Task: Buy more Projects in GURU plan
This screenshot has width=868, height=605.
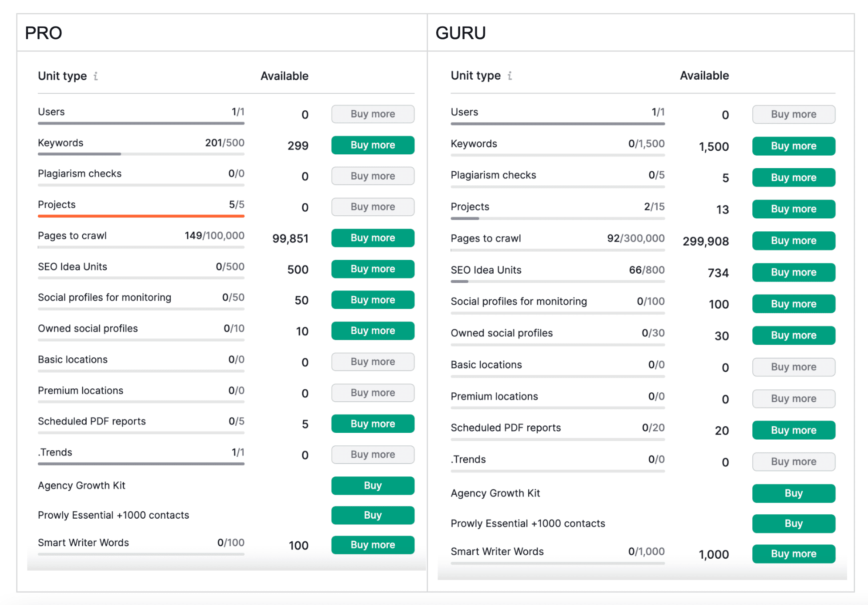Action: point(793,209)
